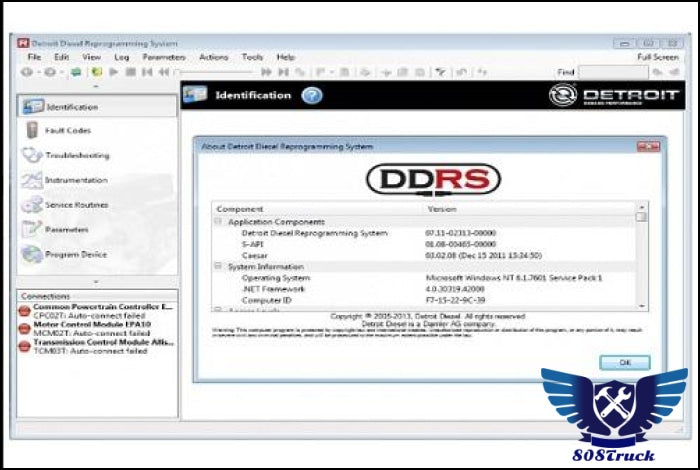This screenshot has height=470, width=700.
Task: Select the Identification sidebar icon
Action: pos(31,106)
